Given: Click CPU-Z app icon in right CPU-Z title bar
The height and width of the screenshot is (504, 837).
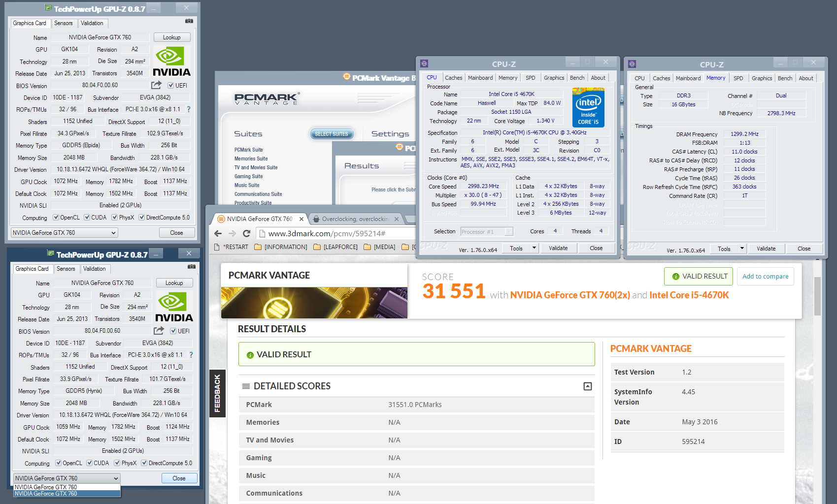Looking at the screenshot, I should click(632, 64).
